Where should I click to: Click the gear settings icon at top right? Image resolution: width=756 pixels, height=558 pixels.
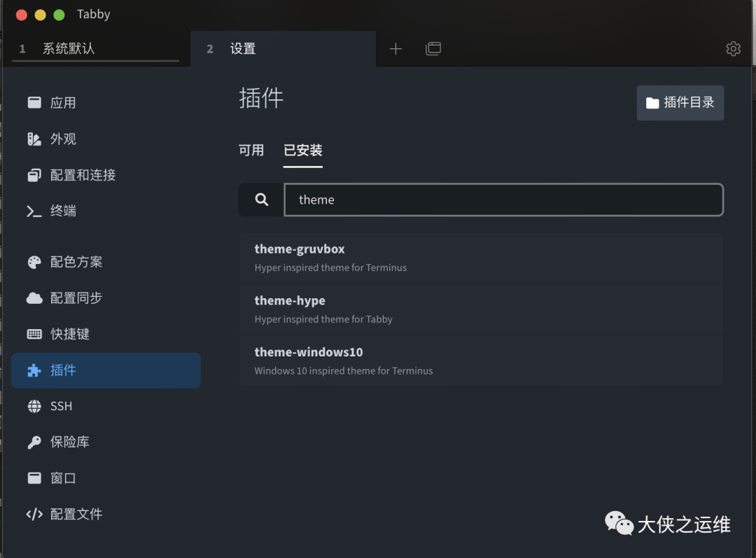coord(734,49)
